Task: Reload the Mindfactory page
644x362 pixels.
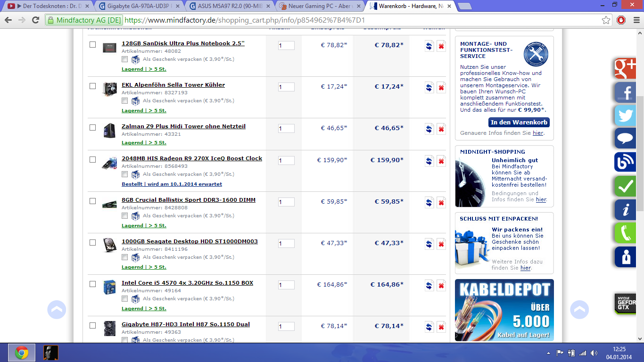Action: 35,20
